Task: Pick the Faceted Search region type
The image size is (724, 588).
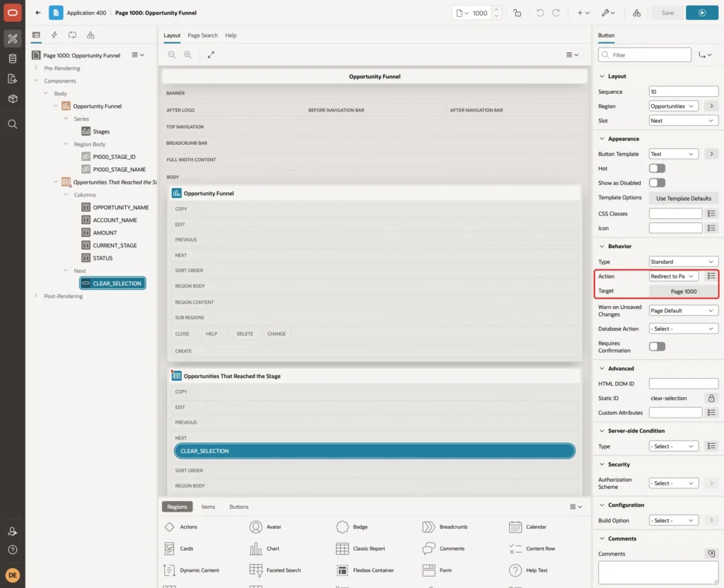Action: click(275, 570)
